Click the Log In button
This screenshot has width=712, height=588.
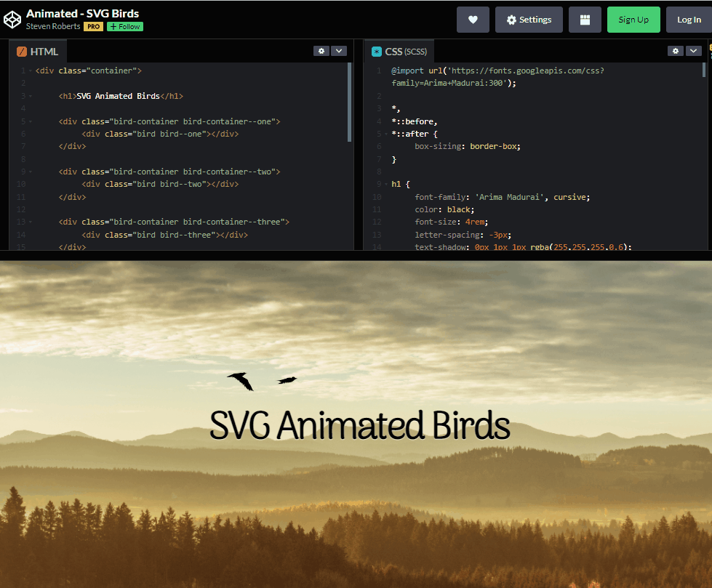pos(689,20)
